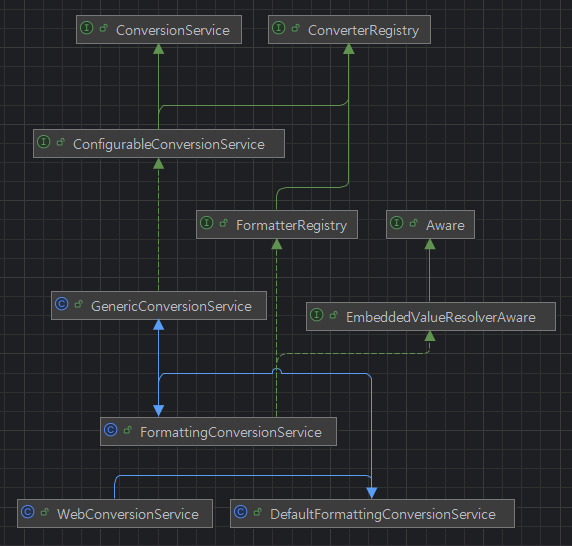Click the public lock icon on Aware
The width and height of the screenshot is (572, 546).
tap(414, 223)
